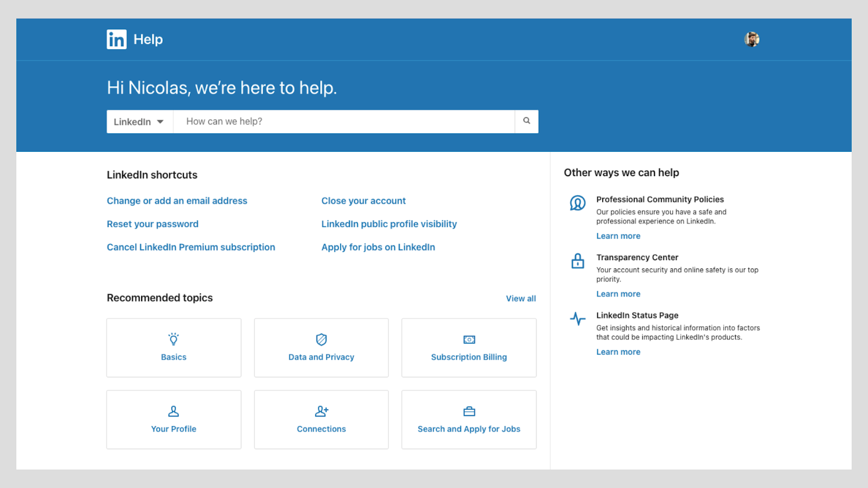Click View all recommended topics
This screenshot has height=488, width=868.
pos(521,298)
